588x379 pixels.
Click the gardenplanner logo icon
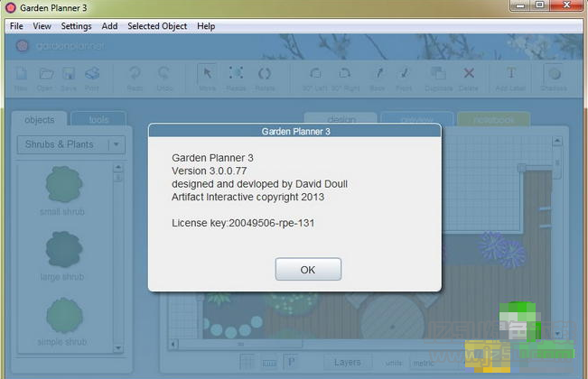[22, 46]
